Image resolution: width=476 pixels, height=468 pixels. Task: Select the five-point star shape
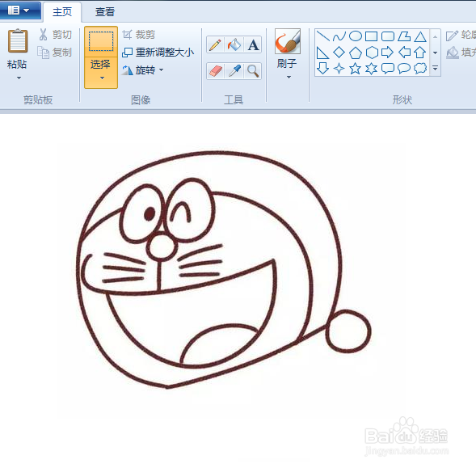[355, 69]
